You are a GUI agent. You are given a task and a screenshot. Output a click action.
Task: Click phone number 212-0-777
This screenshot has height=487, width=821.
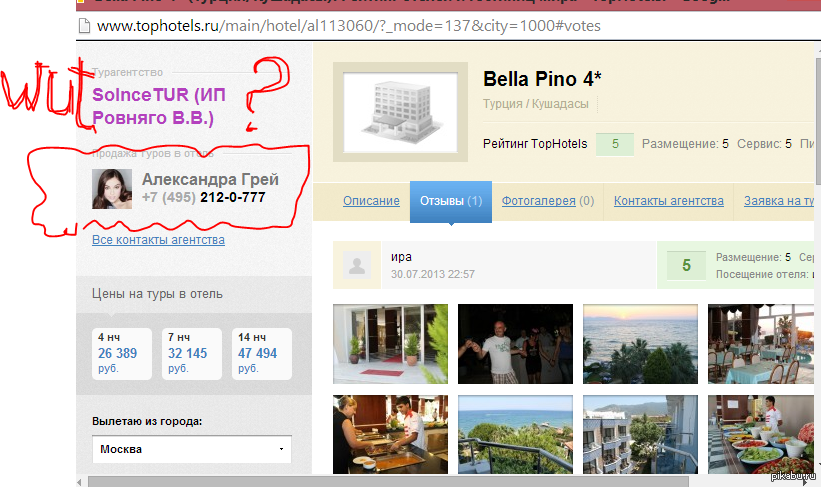(232, 197)
